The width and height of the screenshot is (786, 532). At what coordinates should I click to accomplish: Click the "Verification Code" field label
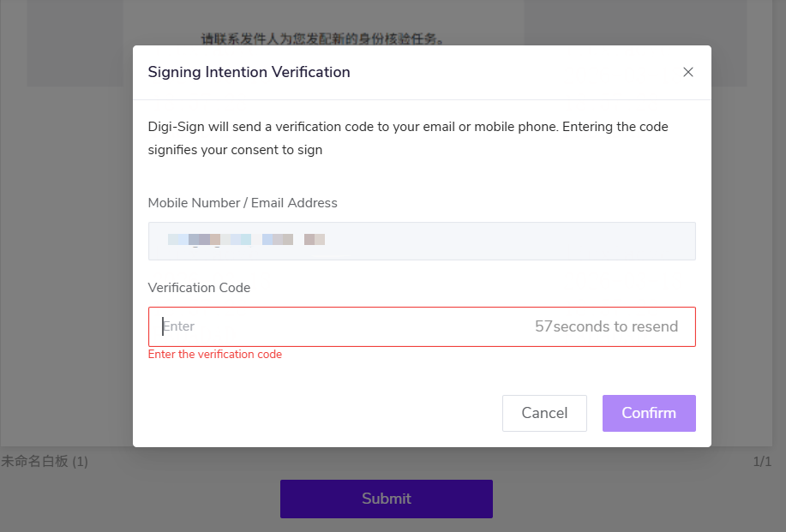click(199, 288)
